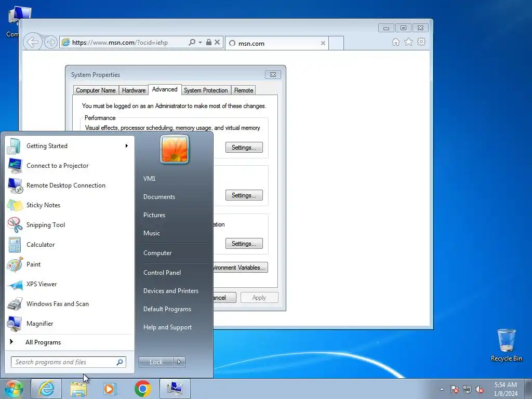Open the Recycle Bin desktop icon
Viewport: 532px width, 399px height.
point(506,345)
